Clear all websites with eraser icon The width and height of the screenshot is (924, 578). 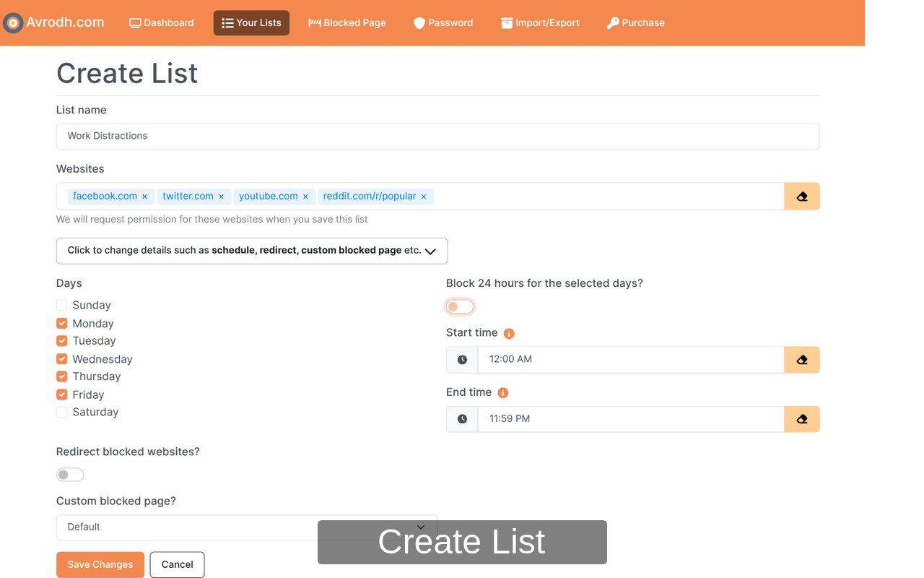tap(802, 196)
